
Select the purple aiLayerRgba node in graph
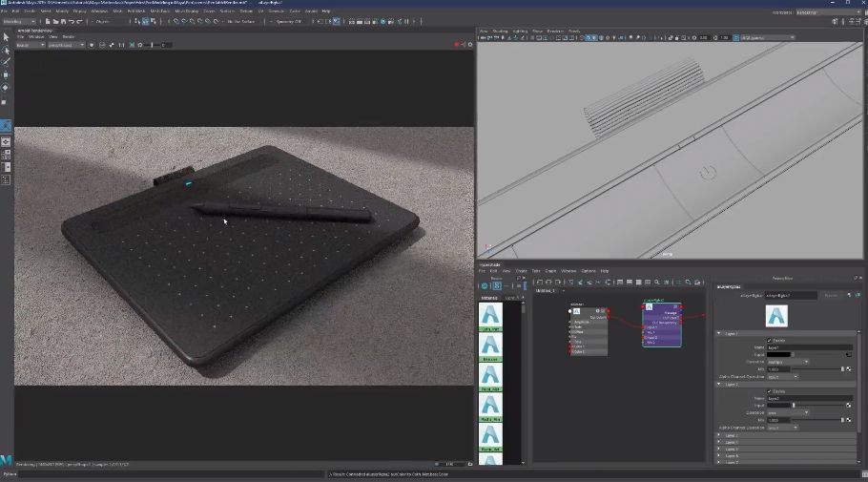click(x=662, y=325)
